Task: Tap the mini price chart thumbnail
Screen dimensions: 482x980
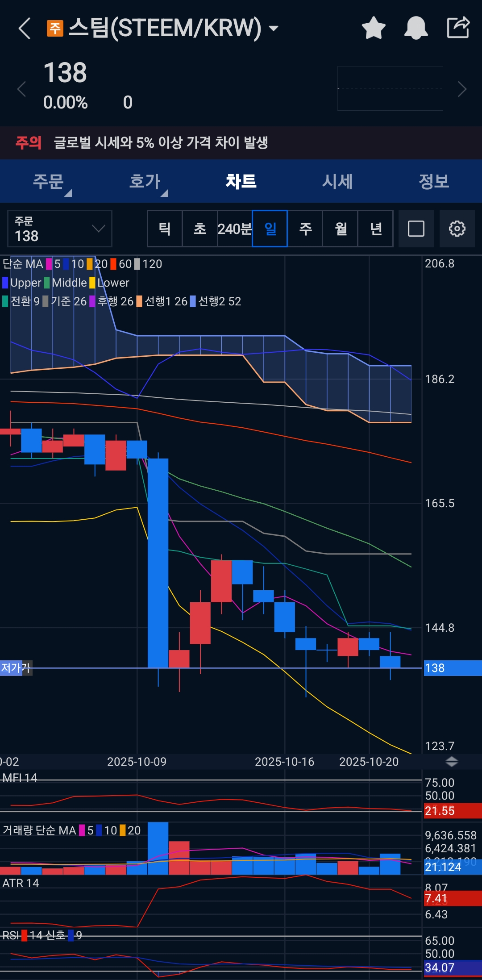Action: click(x=390, y=88)
